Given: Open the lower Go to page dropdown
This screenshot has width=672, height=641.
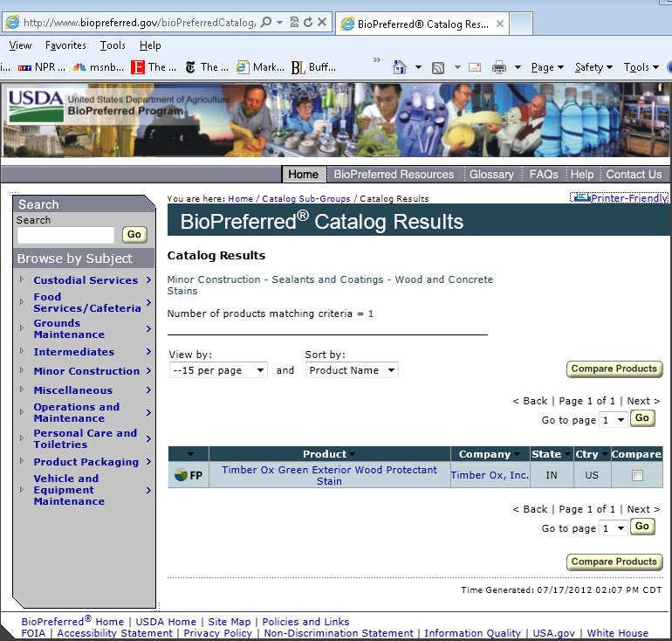Looking at the screenshot, I should point(613,528).
